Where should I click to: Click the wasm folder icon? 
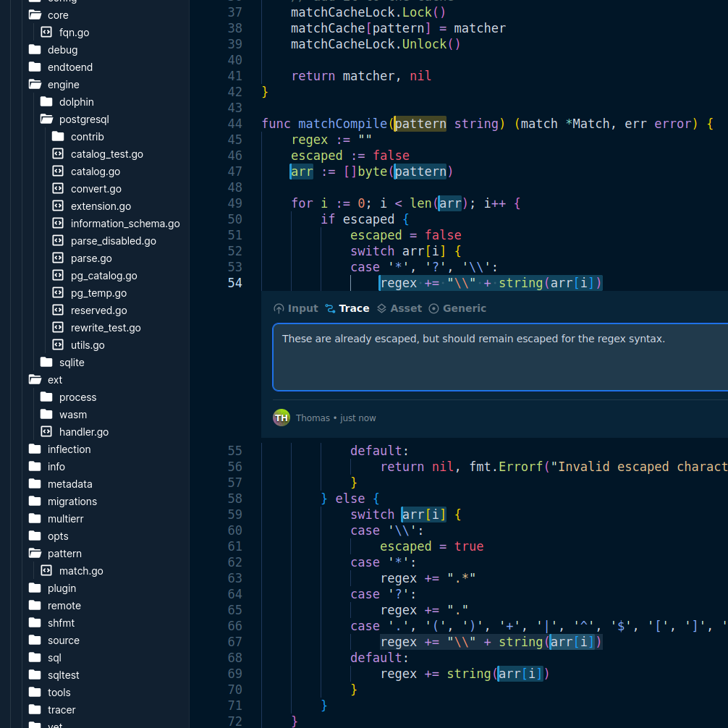[46, 415]
